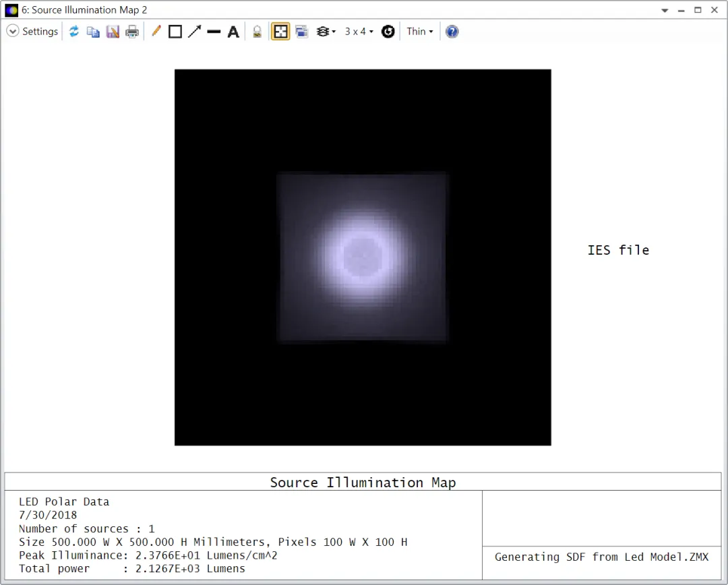The height and width of the screenshot is (585, 728).
Task: Expand the Settings chevron
Action: (x=13, y=31)
